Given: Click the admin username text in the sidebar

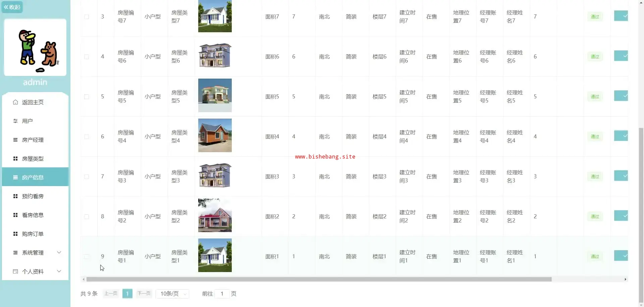Looking at the screenshot, I should click(35, 82).
